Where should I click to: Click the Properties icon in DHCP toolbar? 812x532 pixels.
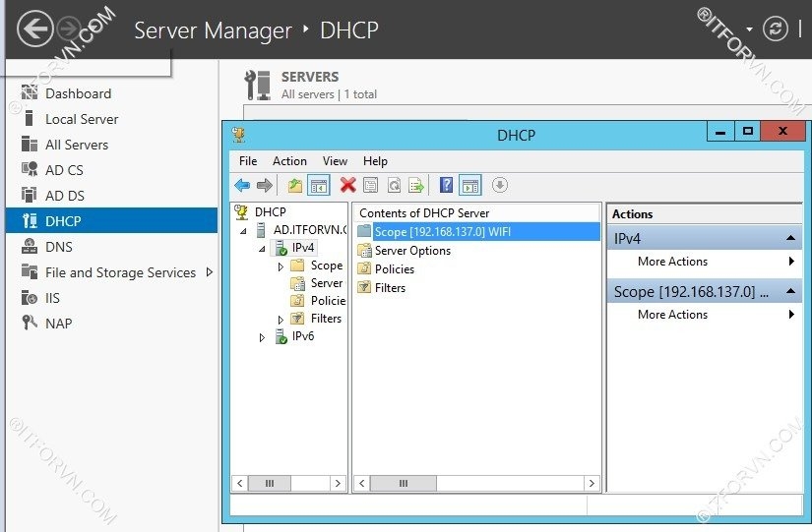coord(370,185)
